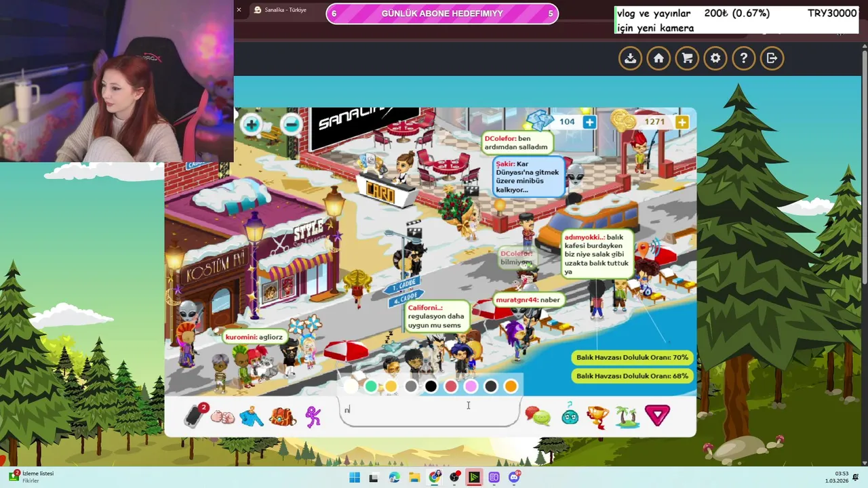Zoom out with the blue minus magnifier
This screenshot has width=868, height=488.
pos(292,125)
